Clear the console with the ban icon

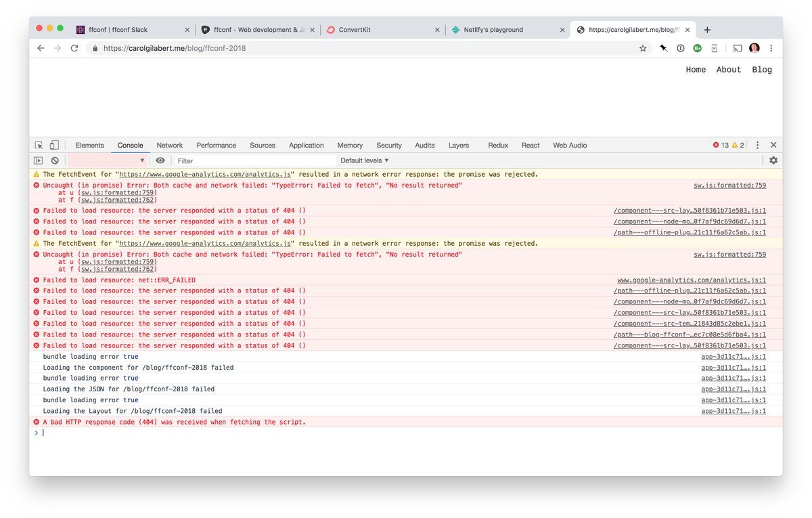tap(55, 160)
